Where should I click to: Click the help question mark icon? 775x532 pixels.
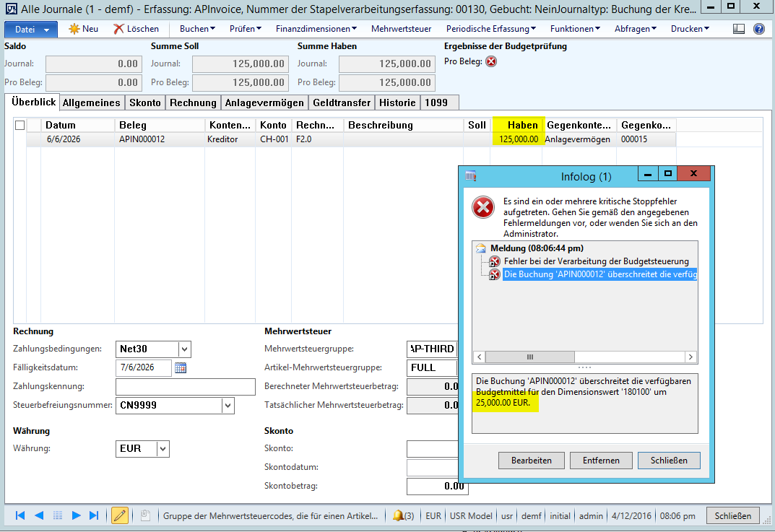[758, 29]
